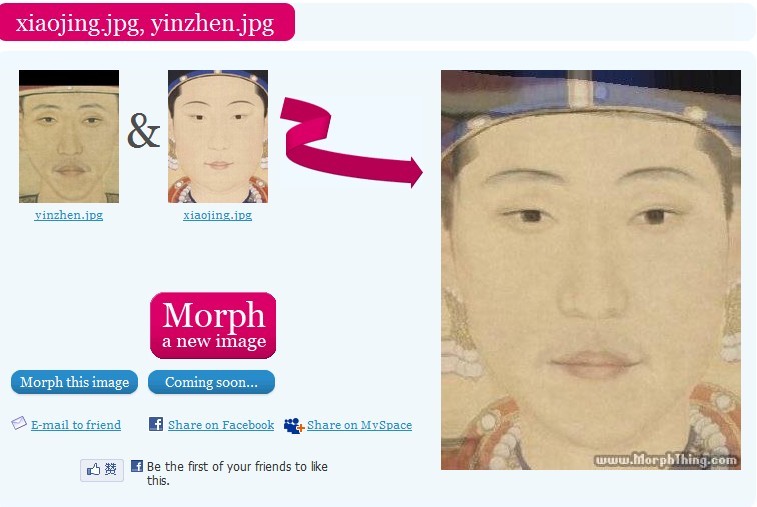Image resolution: width=757 pixels, height=507 pixels.
Task: Open the Share on Facebook link
Action: [x=221, y=425]
